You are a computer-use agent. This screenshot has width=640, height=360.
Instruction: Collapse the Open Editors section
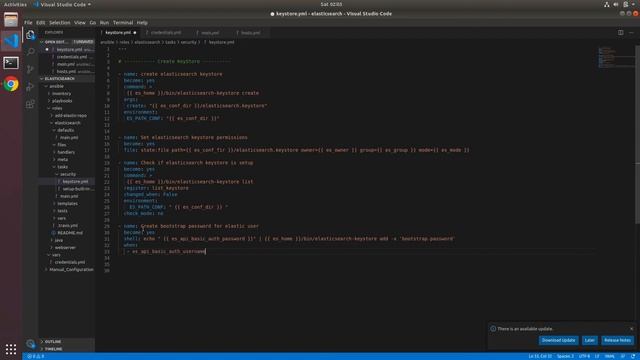67,42
